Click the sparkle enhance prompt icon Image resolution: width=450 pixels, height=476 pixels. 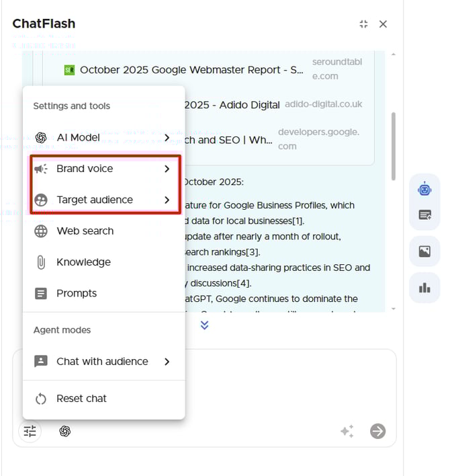[x=347, y=431]
